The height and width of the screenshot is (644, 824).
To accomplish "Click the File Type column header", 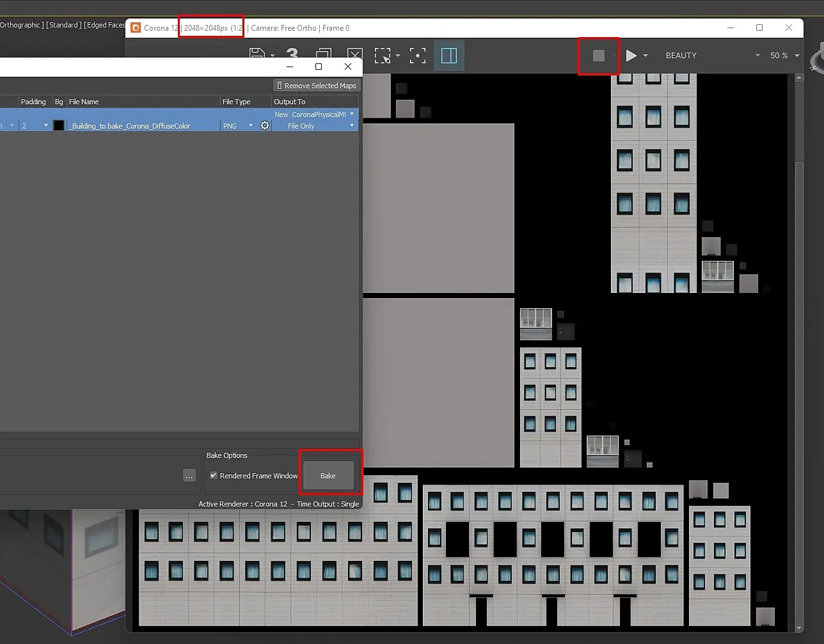I will pos(246,102).
